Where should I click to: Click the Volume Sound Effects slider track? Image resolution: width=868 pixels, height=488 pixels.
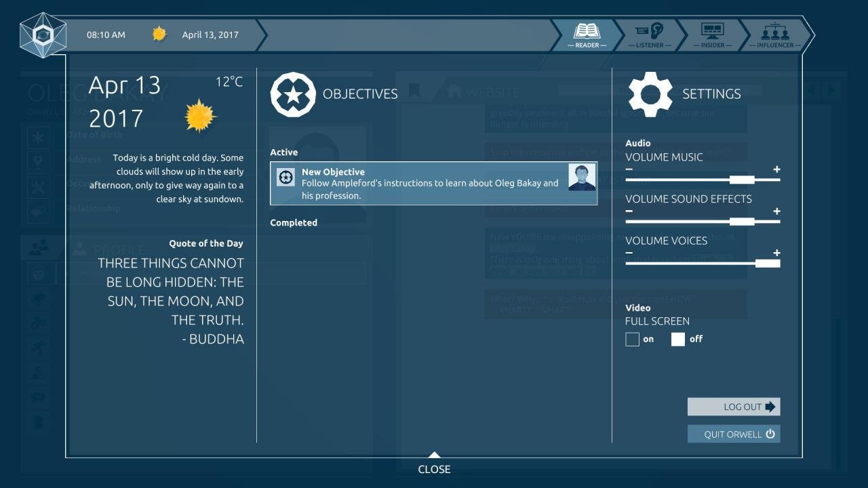(678, 222)
